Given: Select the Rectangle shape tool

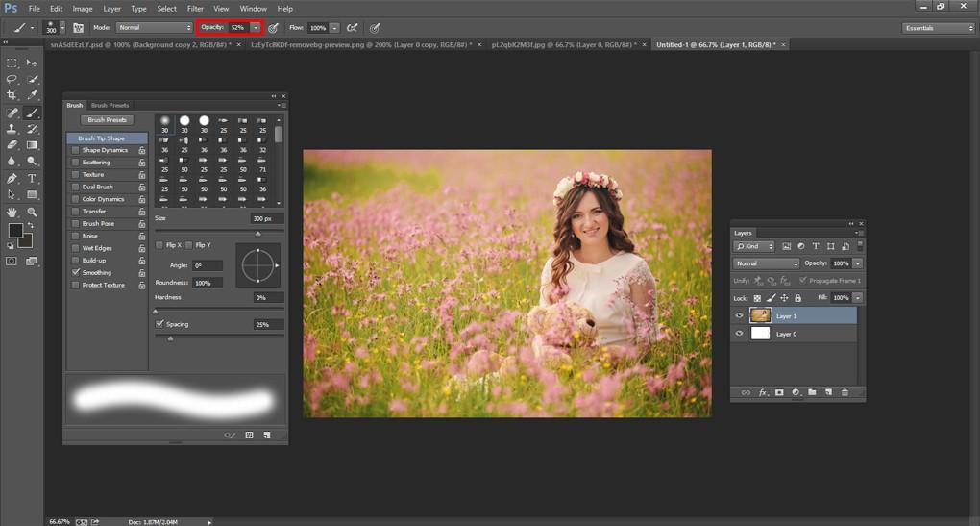Looking at the screenshot, I should [32, 195].
